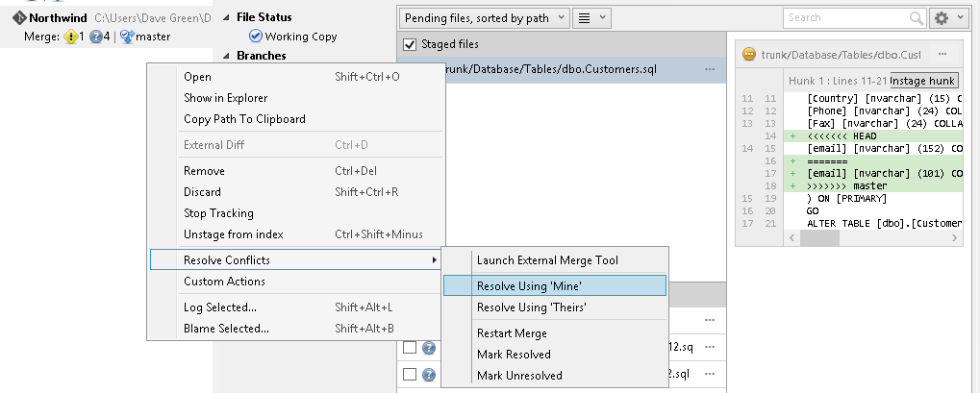Viewport: 980px width, 393px height.
Task: Click the Working Copy checkmark icon
Action: pos(255,37)
